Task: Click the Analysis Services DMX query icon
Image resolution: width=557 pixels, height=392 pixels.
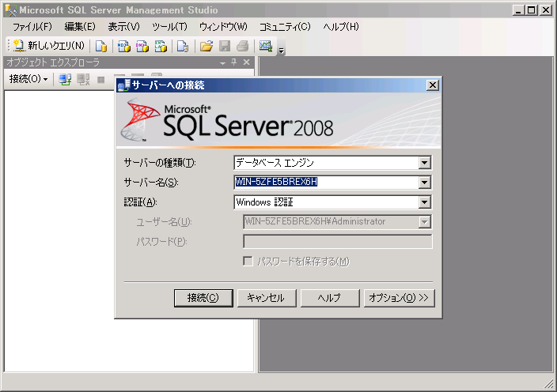Action: point(142,46)
